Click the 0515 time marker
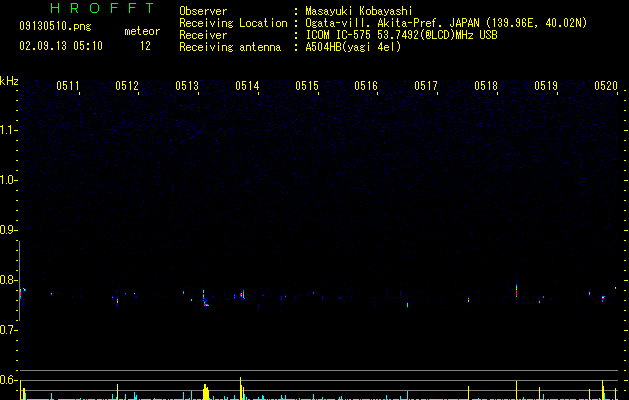629x400 pixels. (307, 85)
